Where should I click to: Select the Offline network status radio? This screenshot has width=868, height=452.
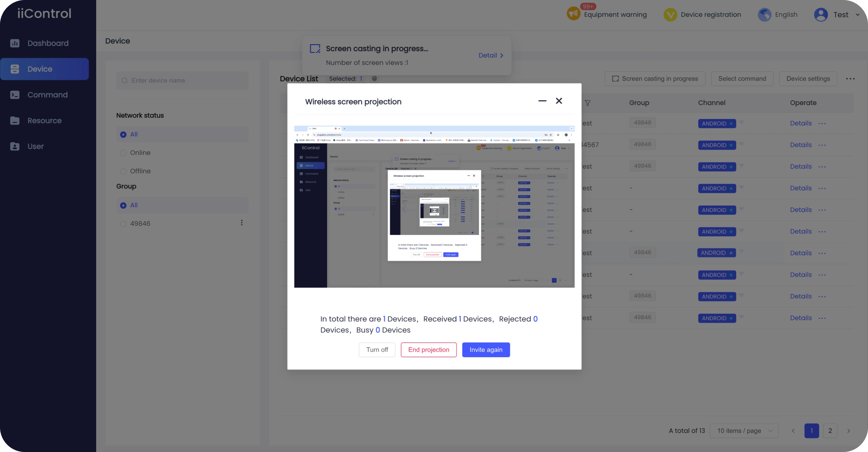[123, 171]
